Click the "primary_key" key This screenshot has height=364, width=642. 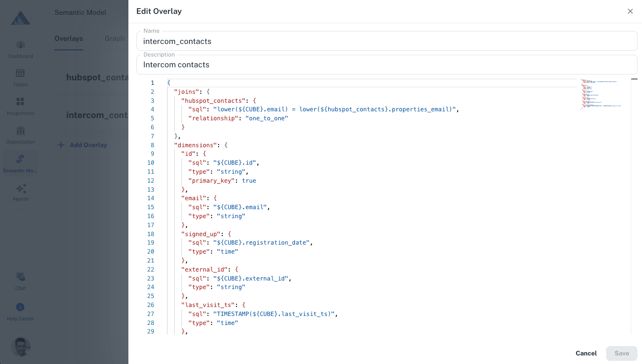211,180
